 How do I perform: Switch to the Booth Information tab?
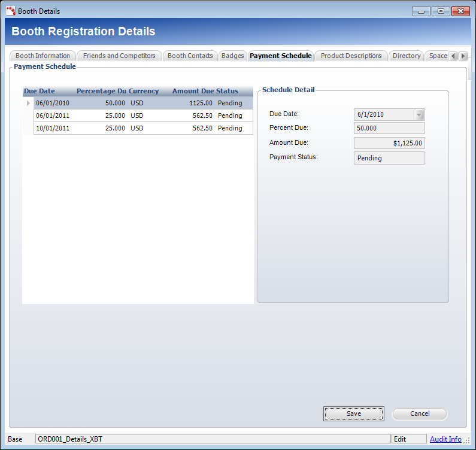[x=43, y=56]
